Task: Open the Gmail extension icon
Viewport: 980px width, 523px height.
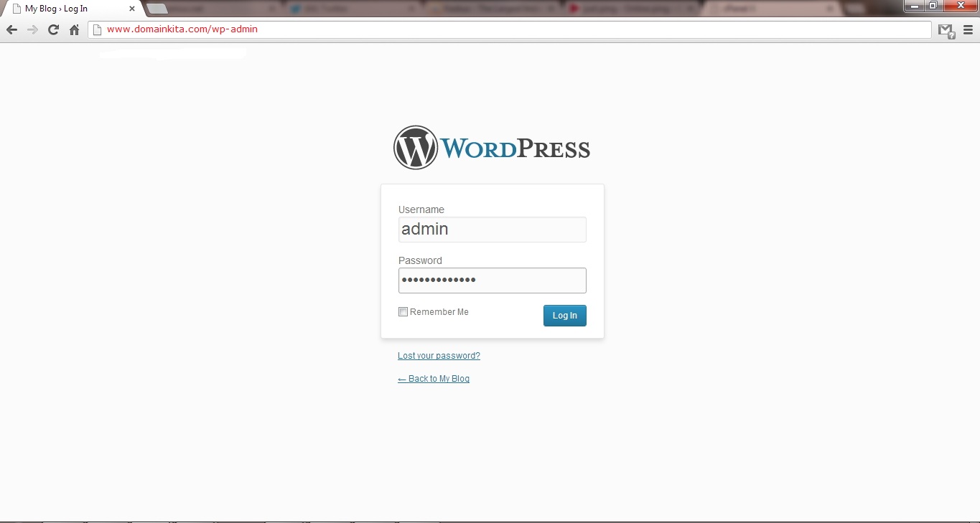Action: (946, 30)
